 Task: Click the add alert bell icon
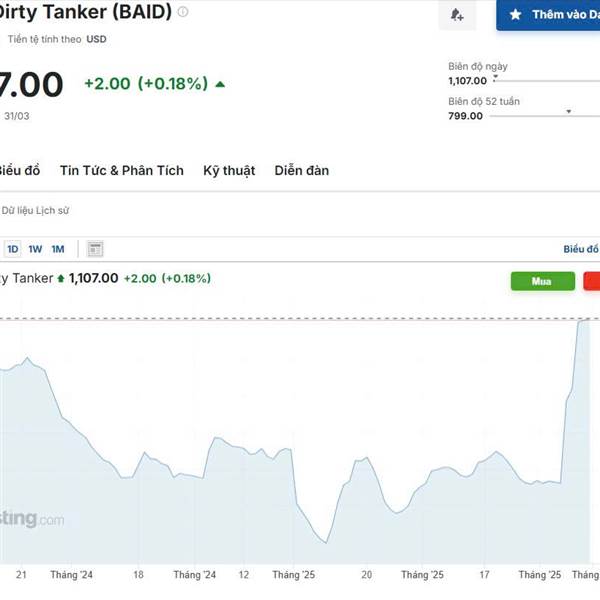(x=457, y=15)
